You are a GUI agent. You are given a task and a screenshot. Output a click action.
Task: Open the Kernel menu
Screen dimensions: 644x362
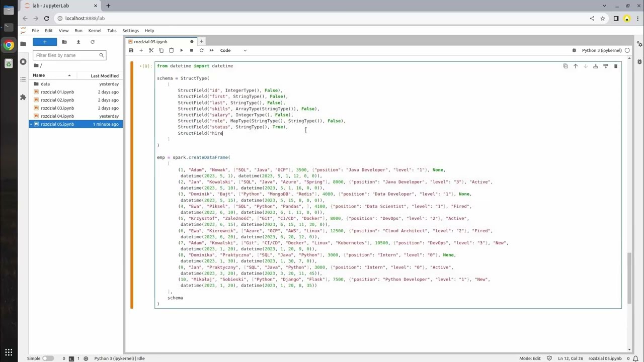pos(95,31)
